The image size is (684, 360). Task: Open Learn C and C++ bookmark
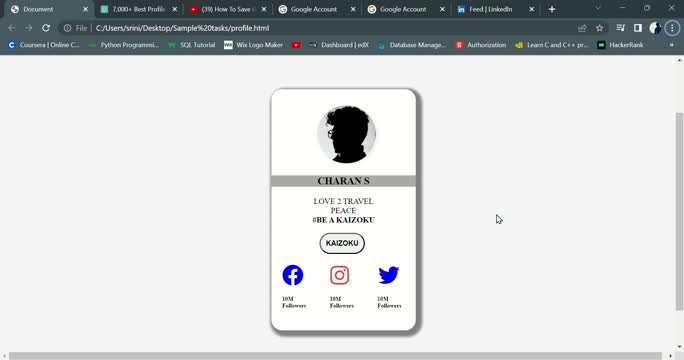[552, 45]
